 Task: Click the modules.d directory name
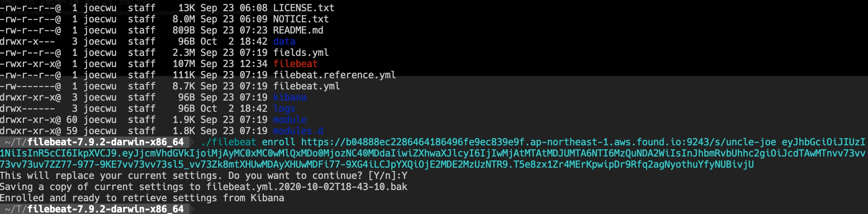298,131
